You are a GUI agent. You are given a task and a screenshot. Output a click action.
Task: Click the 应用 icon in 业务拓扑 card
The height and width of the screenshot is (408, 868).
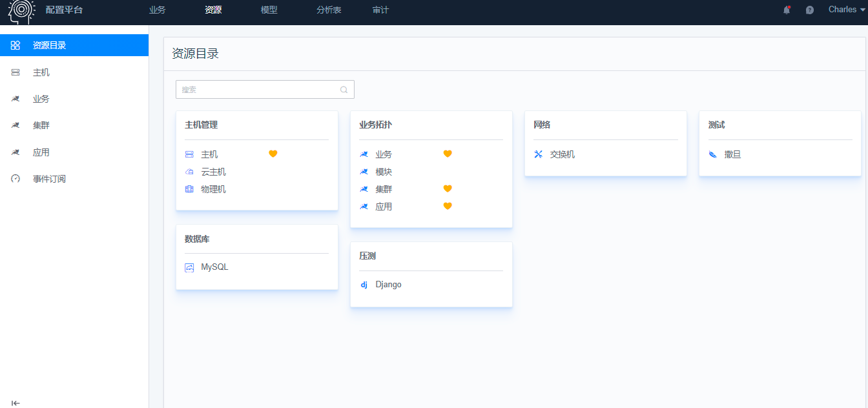364,207
